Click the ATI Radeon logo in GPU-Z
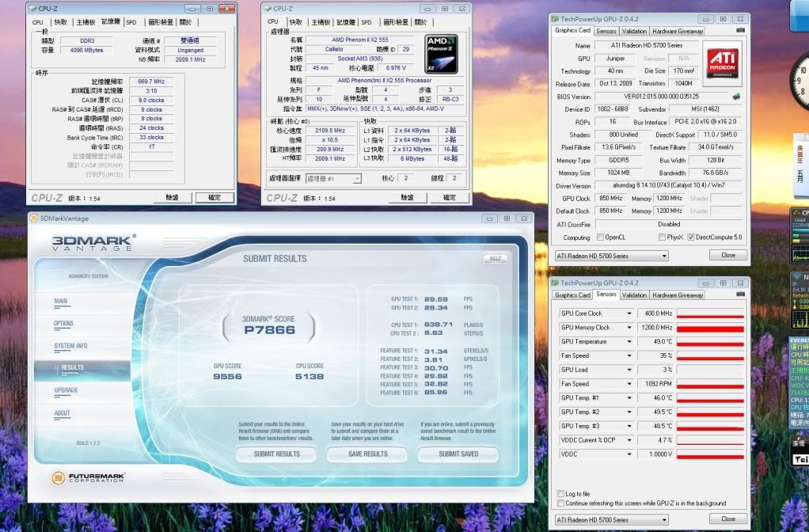 point(722,63)
